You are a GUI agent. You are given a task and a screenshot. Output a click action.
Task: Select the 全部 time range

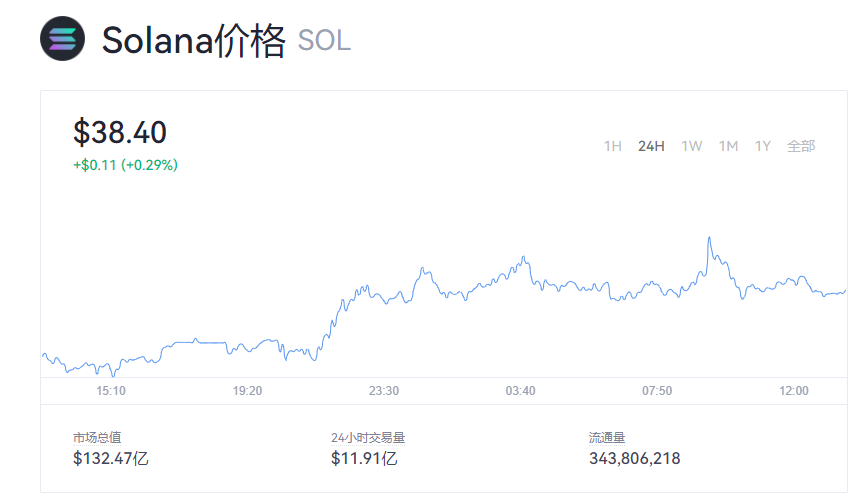[x=801, y=146]
